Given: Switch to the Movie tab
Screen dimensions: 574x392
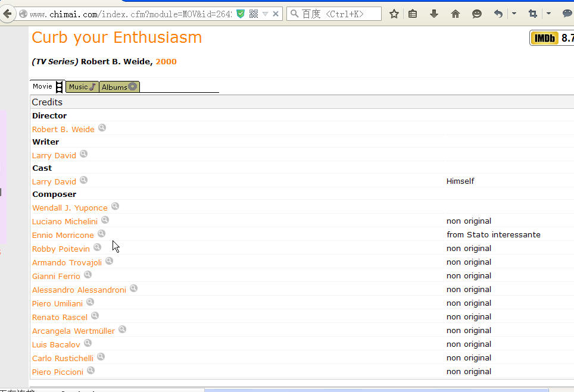Looking at the screenshot, I should pos(48,87).
